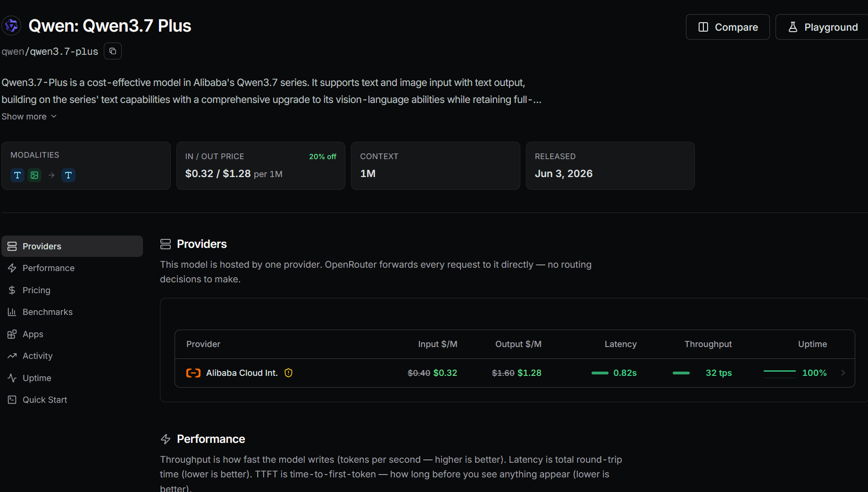868x492 pixels.
Task: Click the latency bar for 0.82s
Action: (x=600, y=373)
